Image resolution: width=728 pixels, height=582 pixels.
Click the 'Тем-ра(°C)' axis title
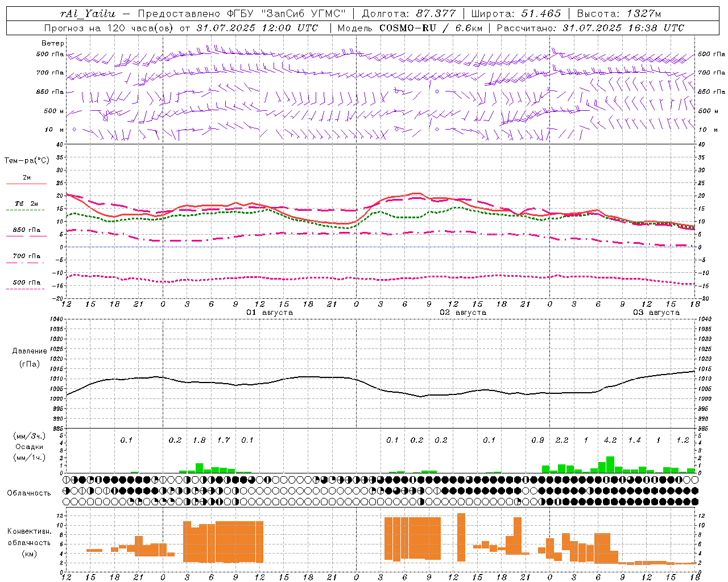tap(27, 161)
